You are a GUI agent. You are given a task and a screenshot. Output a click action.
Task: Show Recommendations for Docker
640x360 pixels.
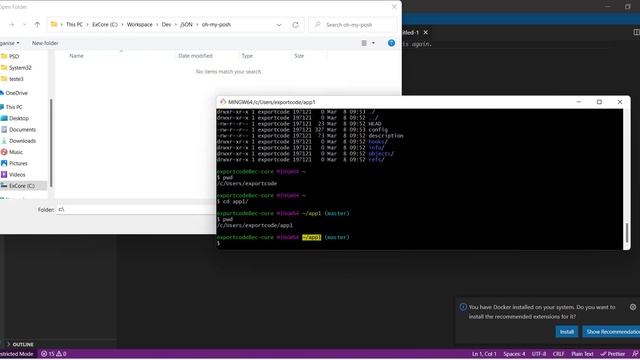click(x=611, y=332)
